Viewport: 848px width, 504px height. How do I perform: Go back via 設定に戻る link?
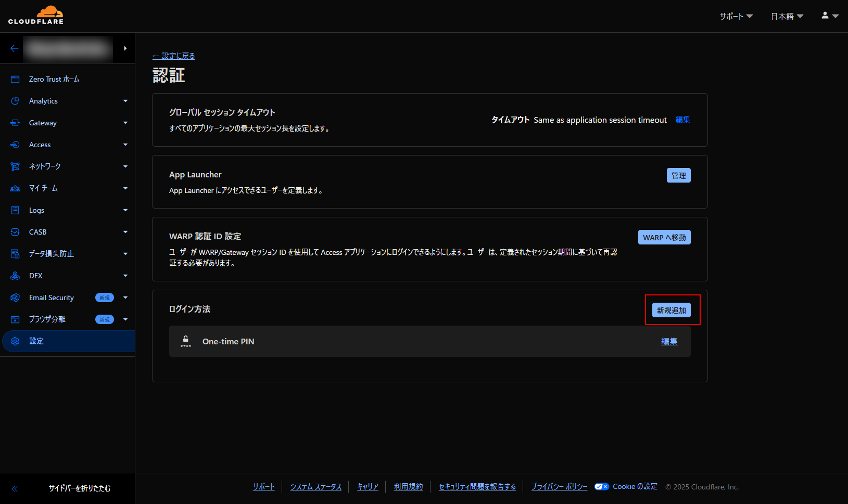click(173, 56)
